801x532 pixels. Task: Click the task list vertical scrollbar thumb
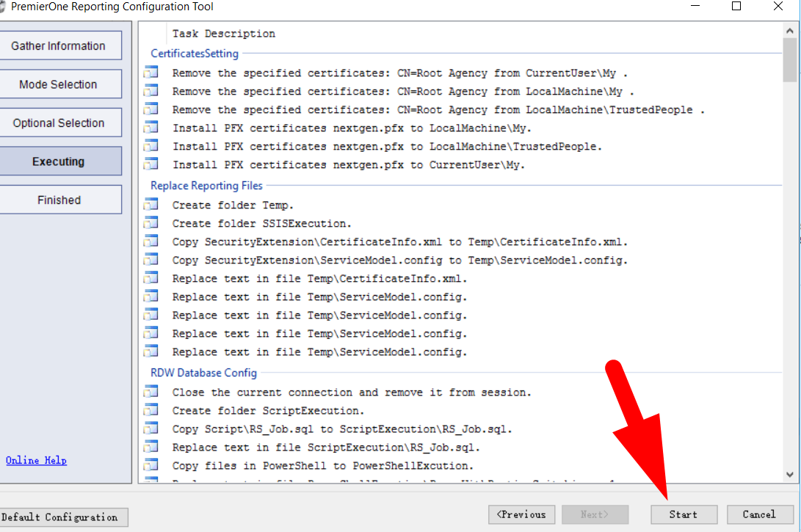[790, 59]
